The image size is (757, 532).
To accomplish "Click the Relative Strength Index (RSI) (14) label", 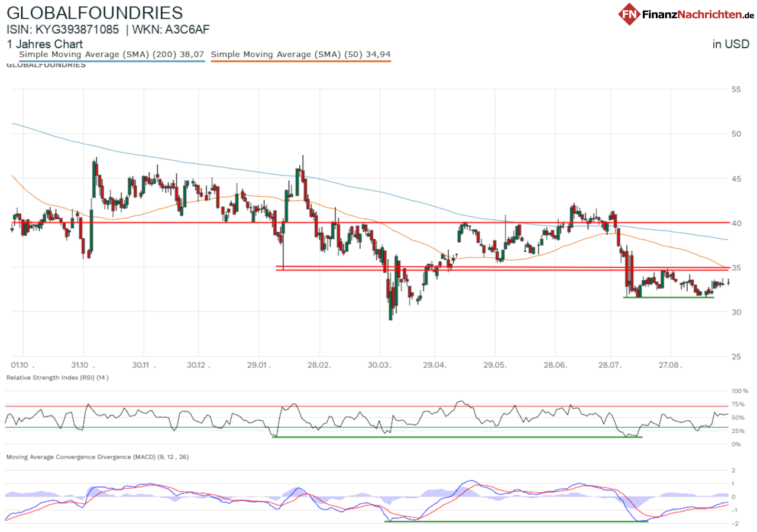I will pos(57,377).
